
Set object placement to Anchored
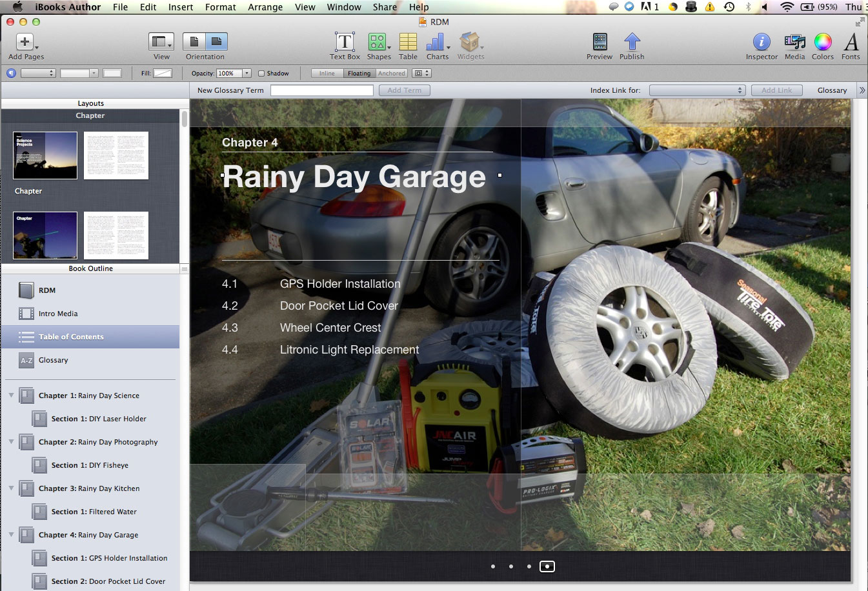[x=392, y=73]
